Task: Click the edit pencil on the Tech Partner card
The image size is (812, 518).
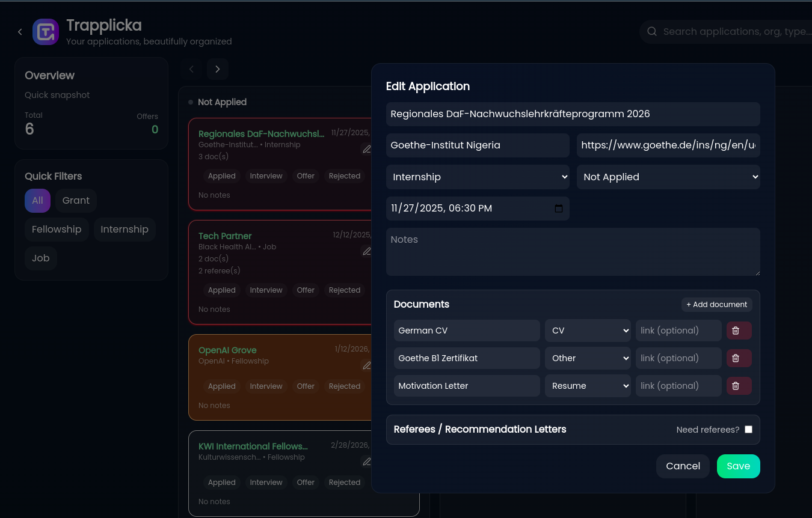Action: (367, 251)
